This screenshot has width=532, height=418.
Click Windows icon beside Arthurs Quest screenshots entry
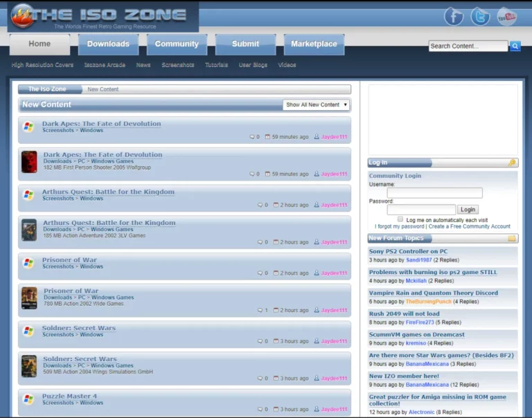28,195
